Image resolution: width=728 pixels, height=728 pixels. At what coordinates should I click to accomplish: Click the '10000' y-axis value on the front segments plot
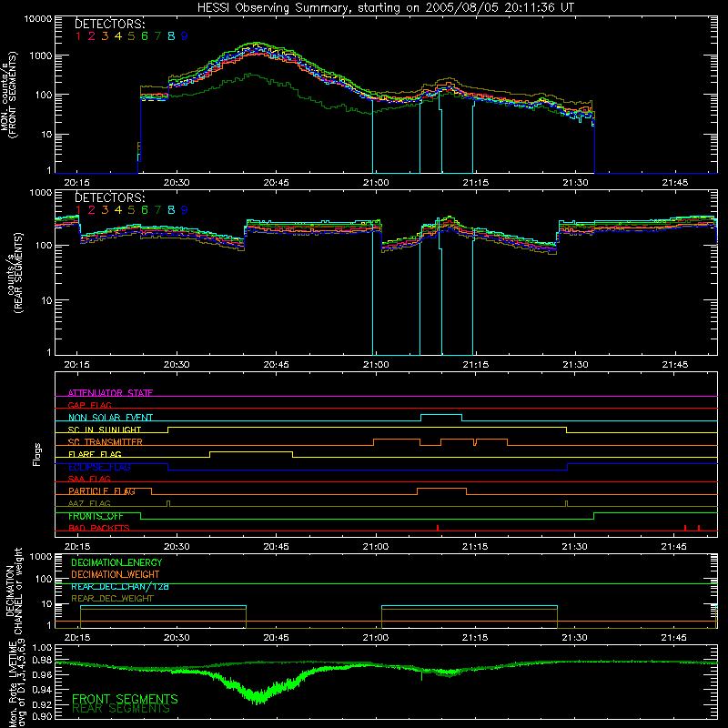[x=37, y=18]
